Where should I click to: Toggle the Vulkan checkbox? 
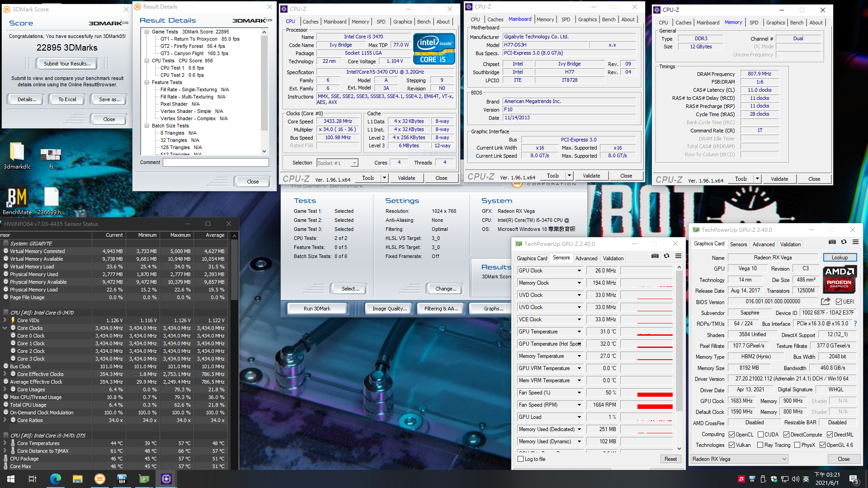click(731, 445)
